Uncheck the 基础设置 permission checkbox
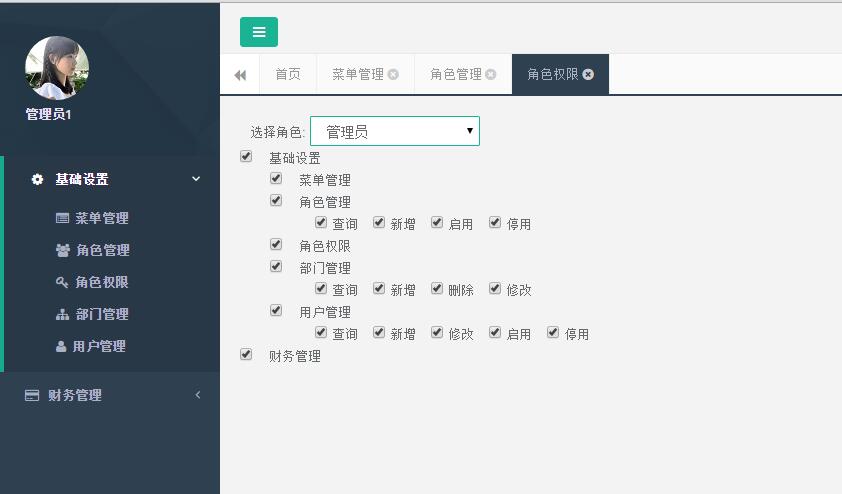Screen dimensions: 842x494 pos(246,156)
